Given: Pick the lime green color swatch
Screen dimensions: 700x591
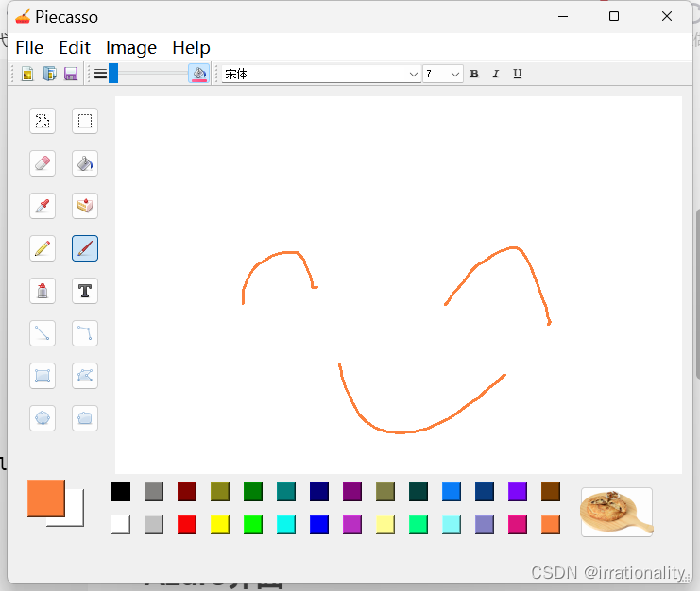Looking at the screenshot, I should point(253,525).
